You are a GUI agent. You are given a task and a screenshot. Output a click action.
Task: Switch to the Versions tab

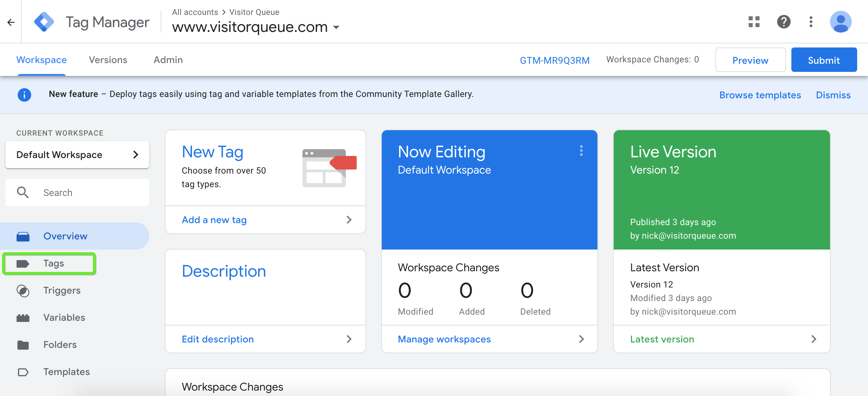108,60
